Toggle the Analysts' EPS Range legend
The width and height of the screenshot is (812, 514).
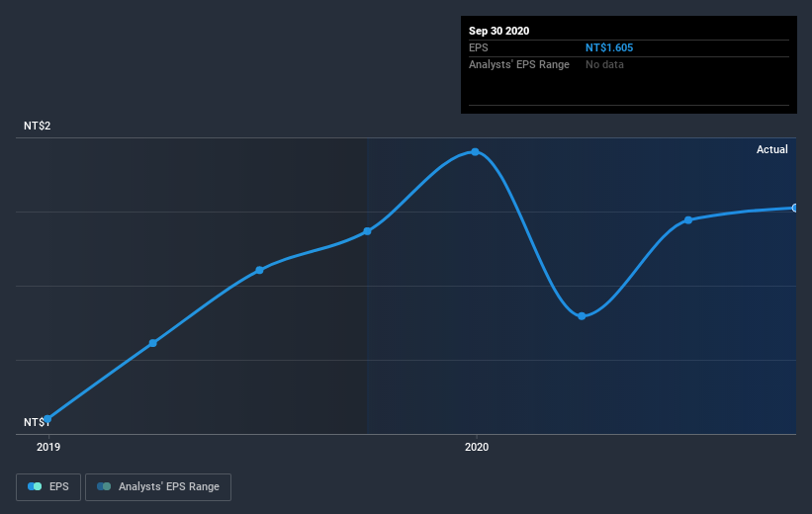point(158,486)
